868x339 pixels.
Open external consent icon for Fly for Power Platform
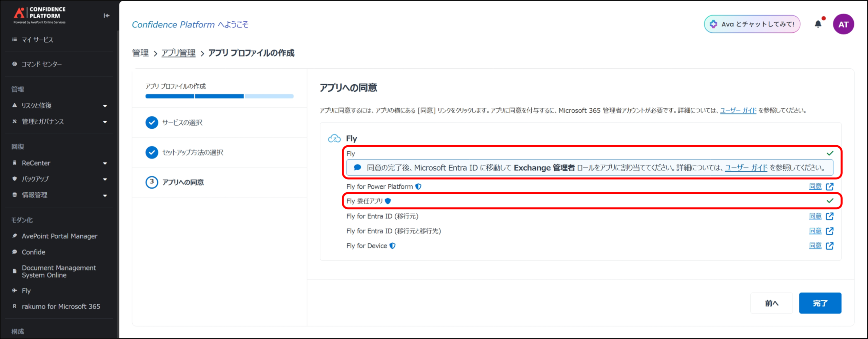click(x=830, y=187)
